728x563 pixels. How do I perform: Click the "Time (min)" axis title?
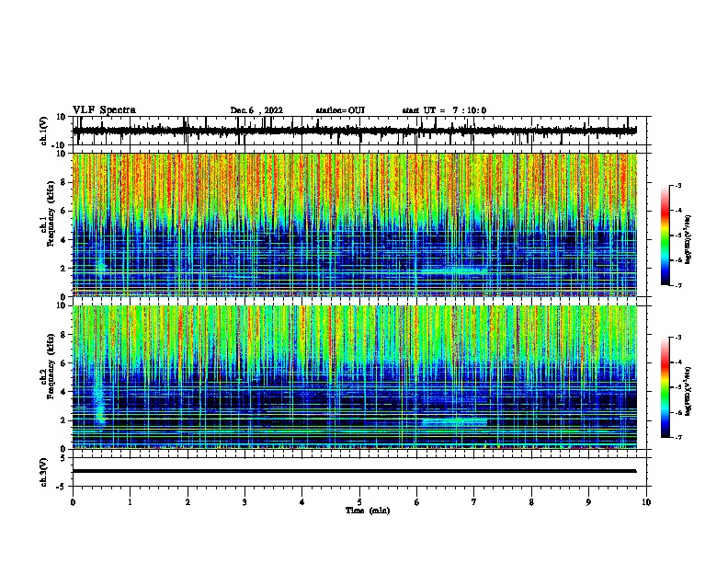coord(368,511)
